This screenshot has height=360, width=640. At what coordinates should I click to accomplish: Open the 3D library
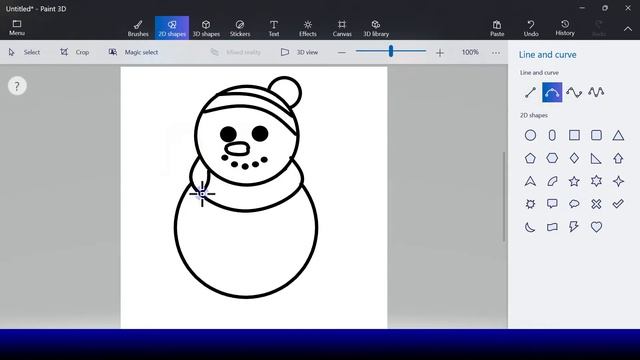click(x=376, y=28)
